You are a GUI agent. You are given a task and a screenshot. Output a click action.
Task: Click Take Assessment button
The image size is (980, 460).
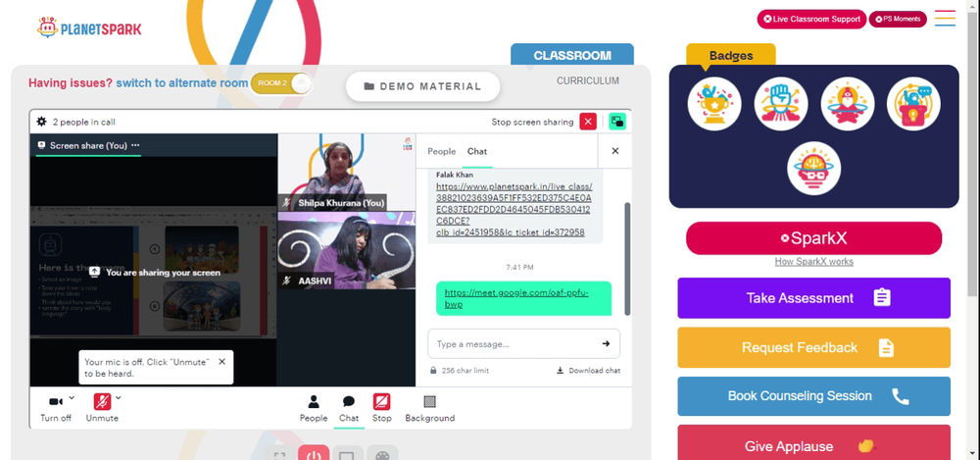point(813,298)
